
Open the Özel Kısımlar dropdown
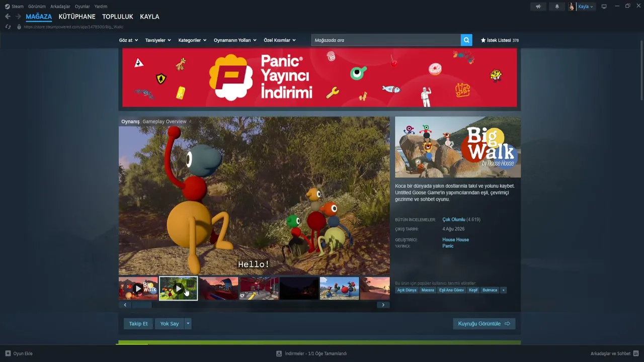tap(280, 40)
